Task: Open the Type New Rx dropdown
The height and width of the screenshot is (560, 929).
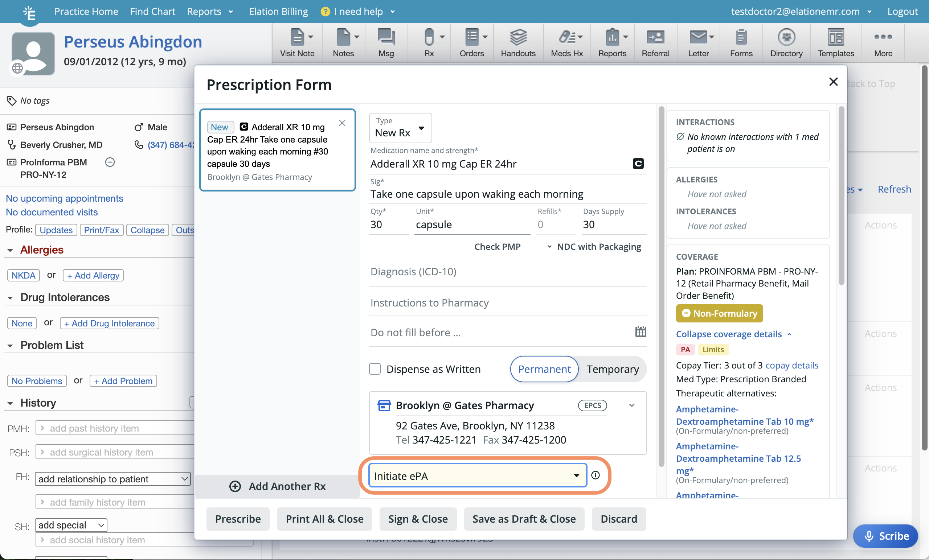Action: (x=400, y=128)
